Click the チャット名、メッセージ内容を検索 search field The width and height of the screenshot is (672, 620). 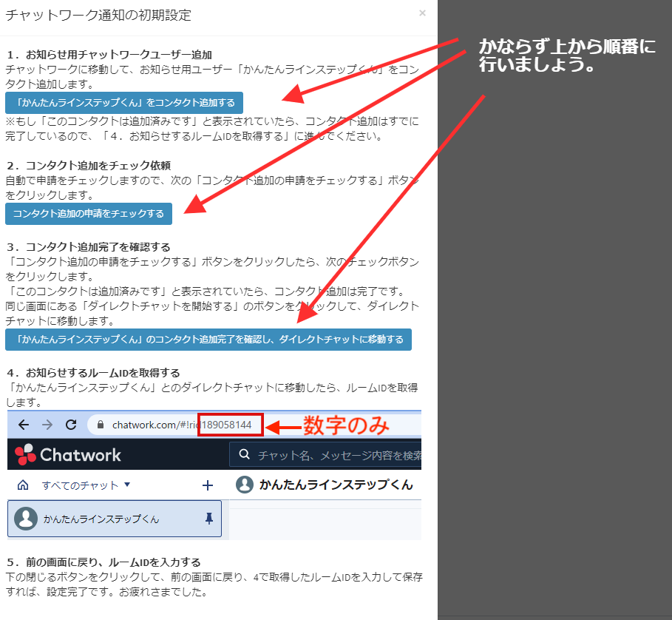point(326,454)
